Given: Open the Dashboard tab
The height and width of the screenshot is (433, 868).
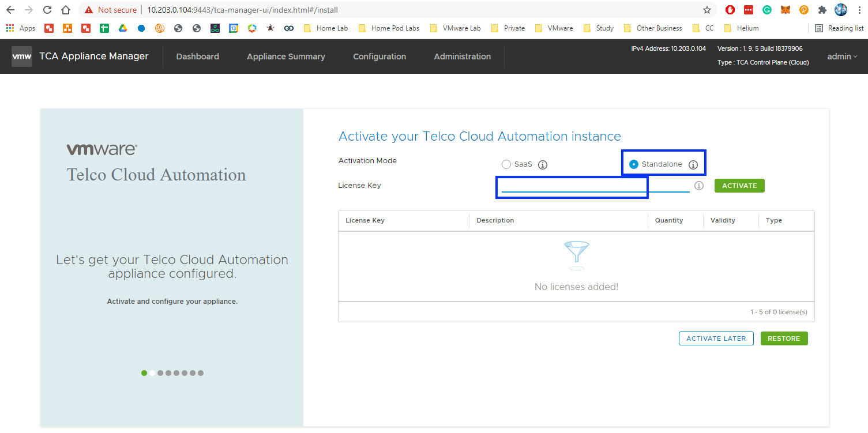Looking at the screenshot, I should 197,57.
